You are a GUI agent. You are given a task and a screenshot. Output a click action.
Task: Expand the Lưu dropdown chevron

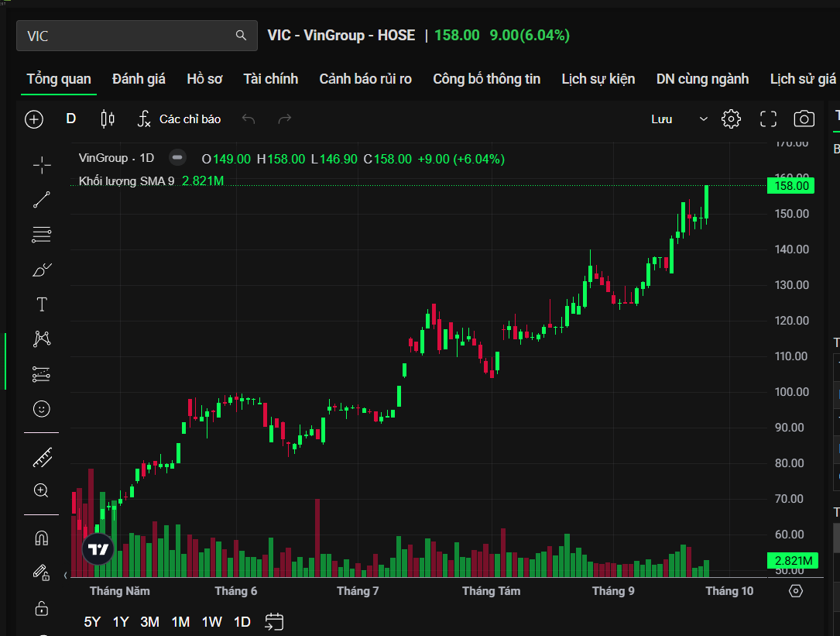(x=704, y=119)
